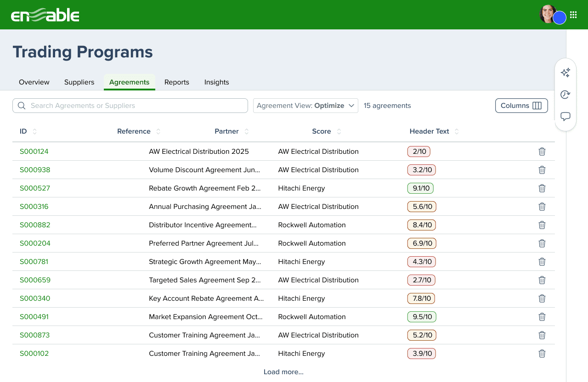Select the Agreements tab

click(x=129, y=82)
